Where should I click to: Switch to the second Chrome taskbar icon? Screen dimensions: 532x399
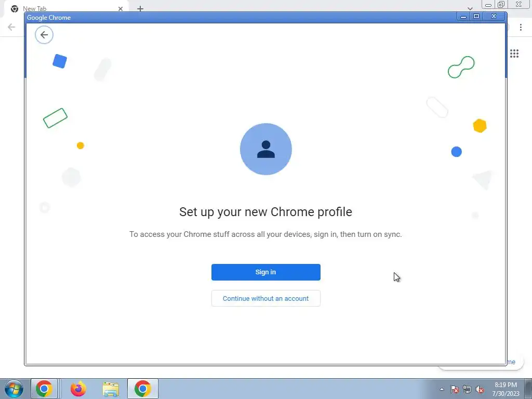tap(142, 389)
